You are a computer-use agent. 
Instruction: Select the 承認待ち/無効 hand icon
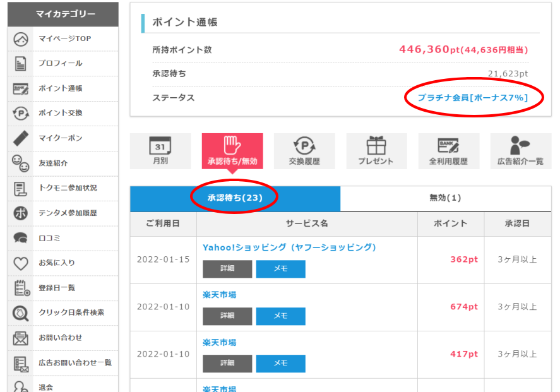232,151
